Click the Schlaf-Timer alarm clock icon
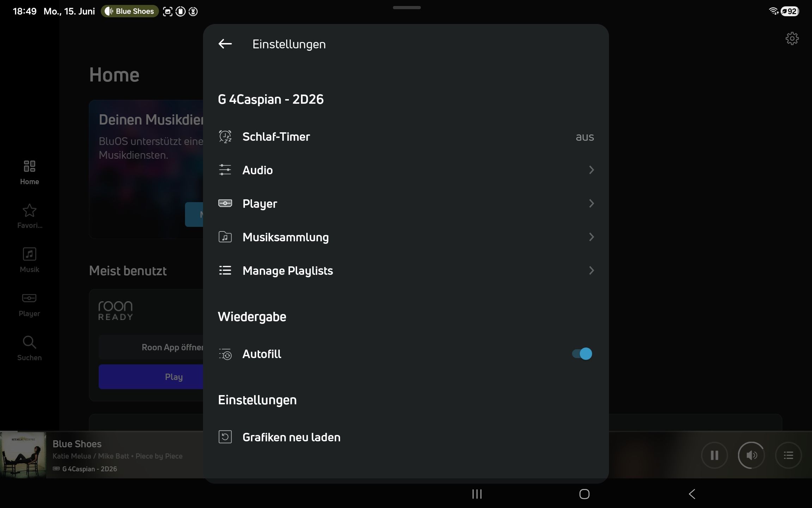The width and height of the screenshot is (812, 508). tap(225, 137)
